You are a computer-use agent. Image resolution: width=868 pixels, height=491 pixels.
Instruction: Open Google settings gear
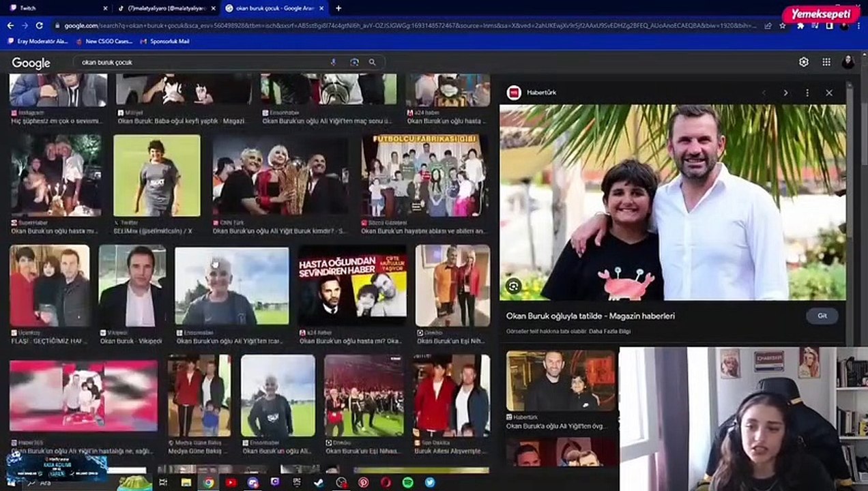(804, 62)
